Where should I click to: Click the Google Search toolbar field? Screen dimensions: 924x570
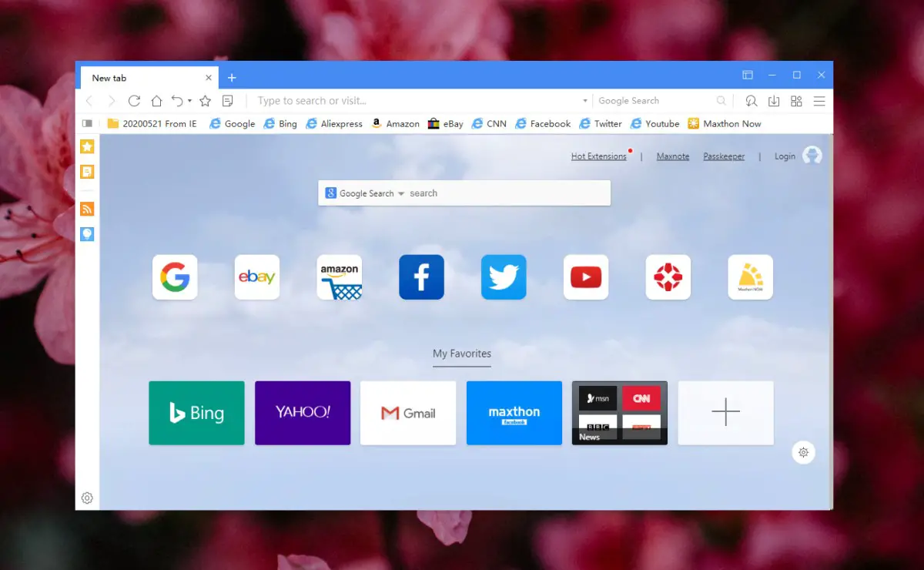click(654, 101)
